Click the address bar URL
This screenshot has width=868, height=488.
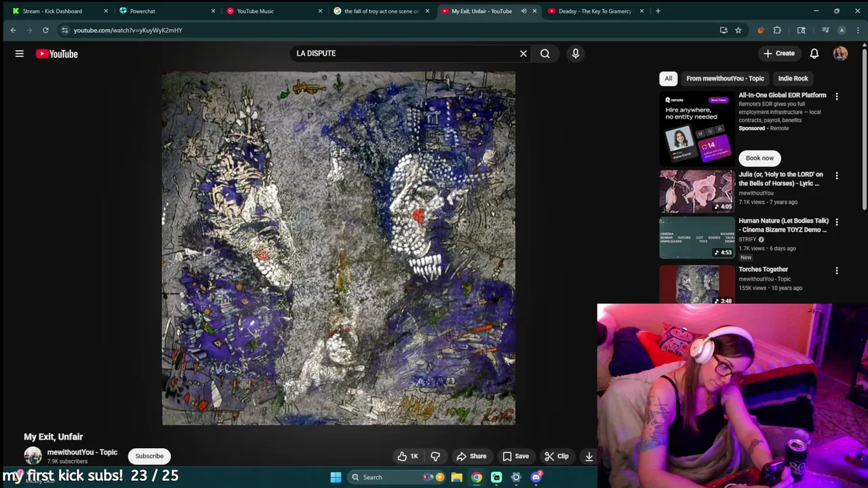pyautogui.click(x=128, y=30)
